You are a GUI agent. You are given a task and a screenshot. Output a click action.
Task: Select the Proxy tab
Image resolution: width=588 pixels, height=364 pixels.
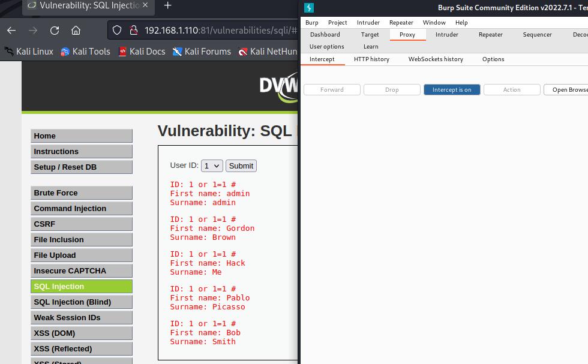point(407,35)
